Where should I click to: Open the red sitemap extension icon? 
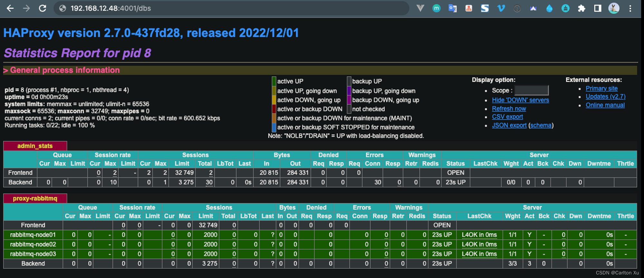[x=469, y=8]
